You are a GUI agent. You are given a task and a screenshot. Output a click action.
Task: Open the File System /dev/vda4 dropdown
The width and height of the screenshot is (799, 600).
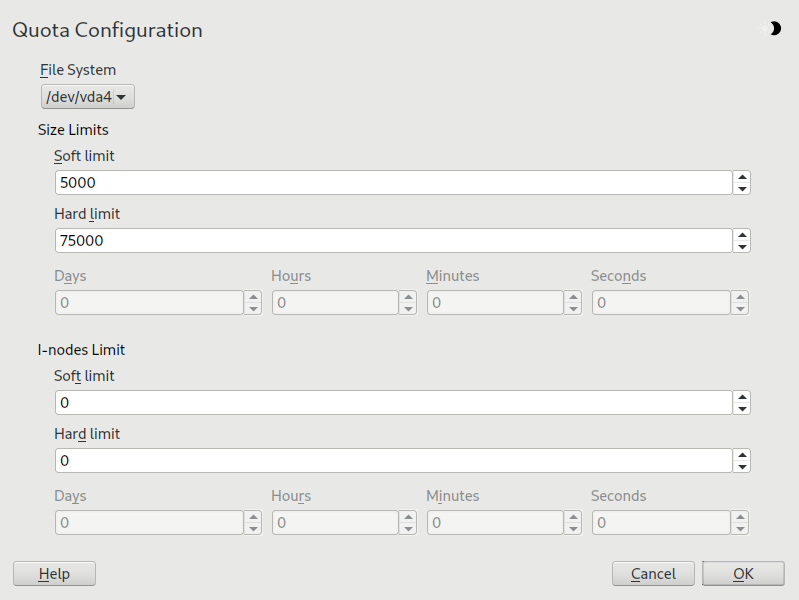pos(88,97)
